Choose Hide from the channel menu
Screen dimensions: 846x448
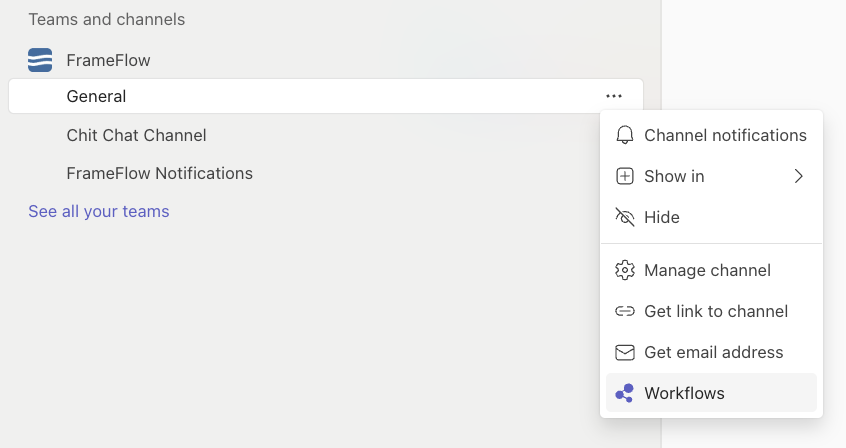(x=711, y=217)
